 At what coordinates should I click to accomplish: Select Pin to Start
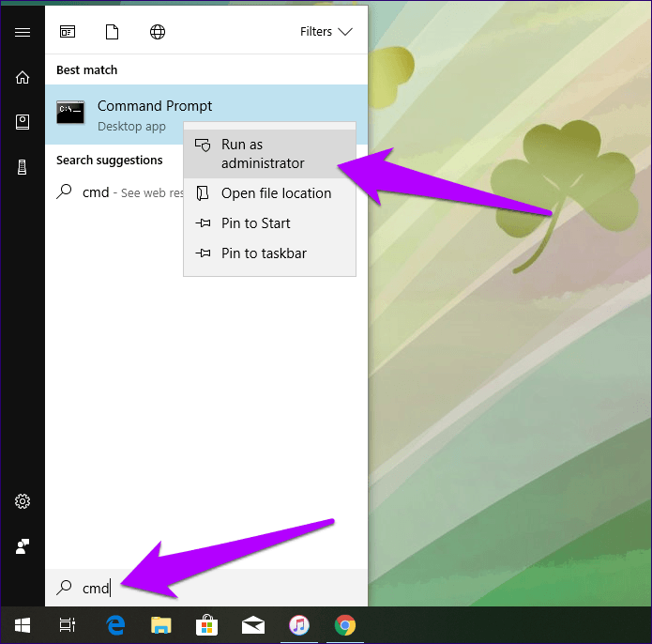coord(269,223)
